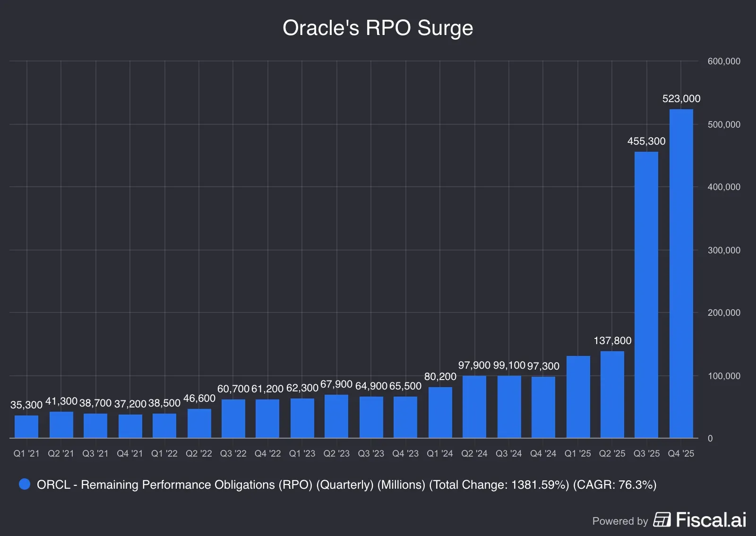756x536 pixels.
Task: Toggle visibility of the Q3 '22 bar
Action: click(x=234, y=418)
